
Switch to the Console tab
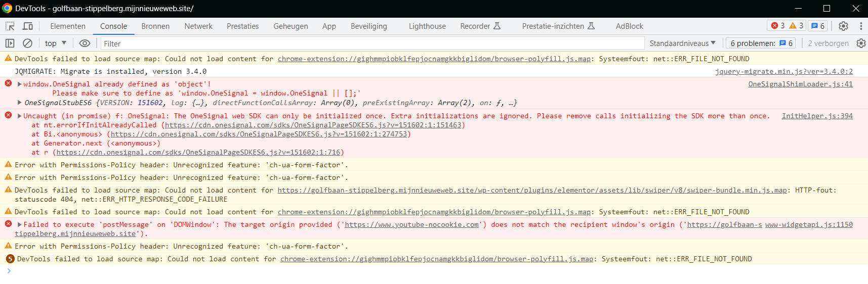113,26
